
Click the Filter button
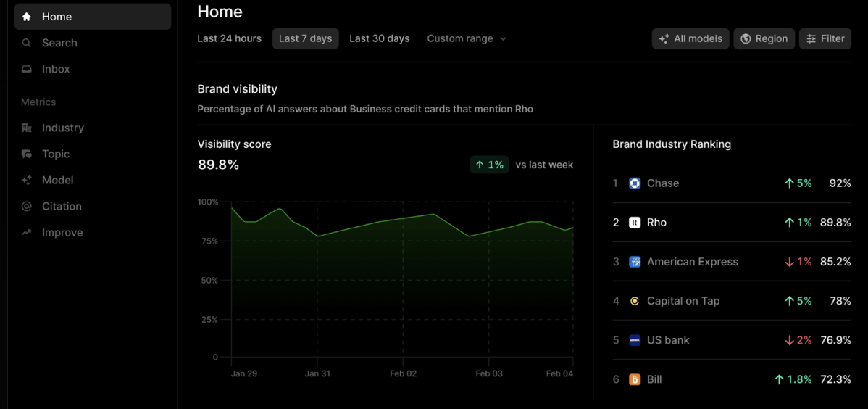(825, 38)
